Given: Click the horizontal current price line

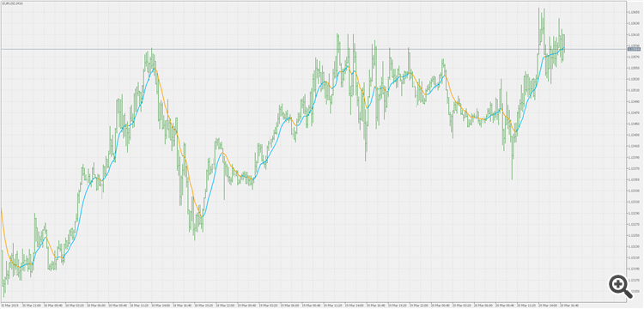Looking at the screenshot, I should [313, 49].
